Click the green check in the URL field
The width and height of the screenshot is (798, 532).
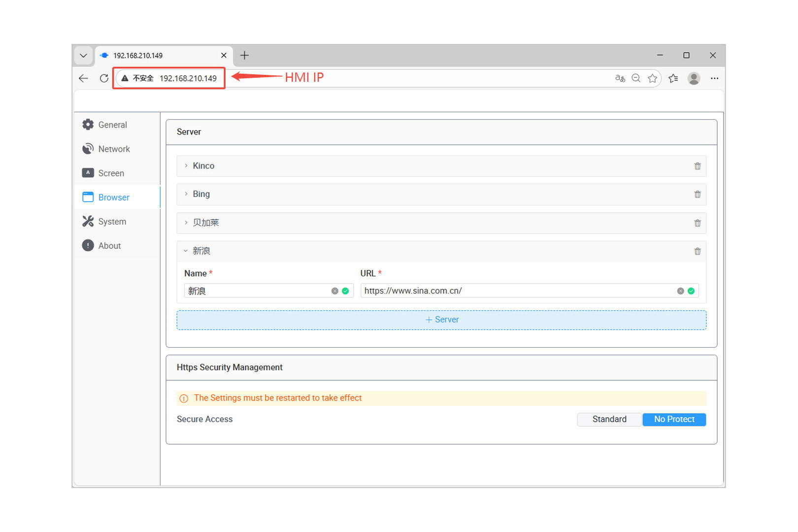tap(691, 291)
